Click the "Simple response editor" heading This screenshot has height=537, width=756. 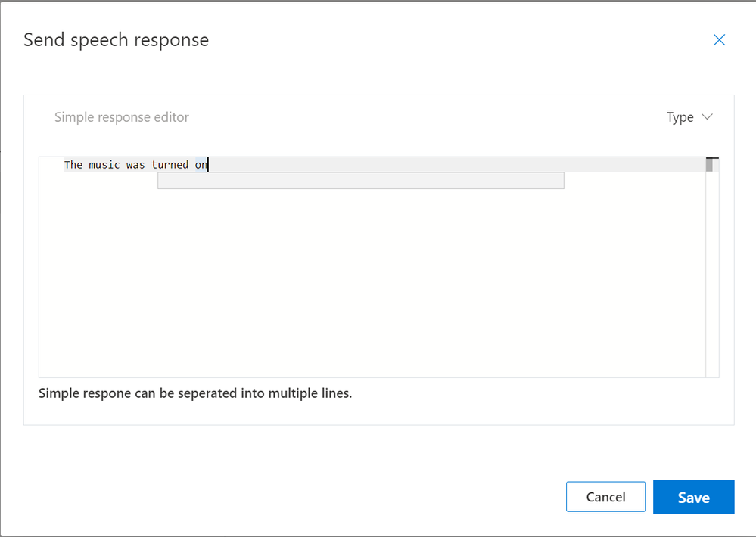[x=122, y=117]
